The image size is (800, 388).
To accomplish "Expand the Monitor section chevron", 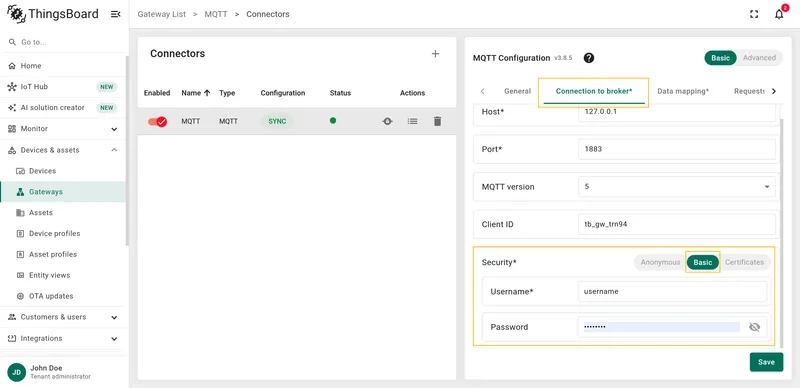I will pos(114,129).
